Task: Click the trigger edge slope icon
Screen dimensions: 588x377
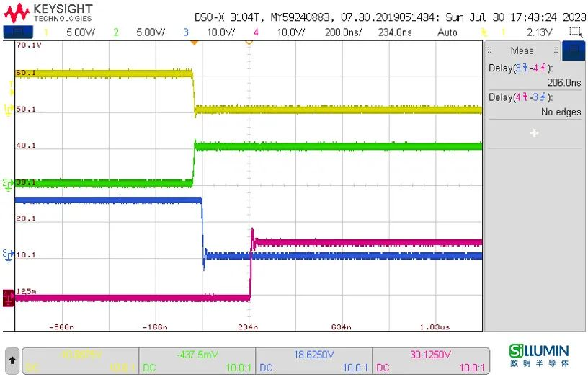Action: (483, 32)
